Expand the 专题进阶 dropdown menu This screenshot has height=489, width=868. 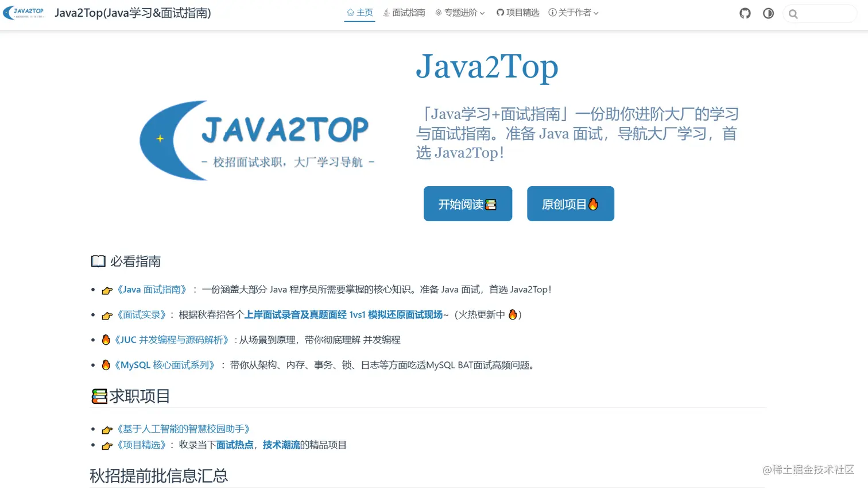(x=460, y=13)
